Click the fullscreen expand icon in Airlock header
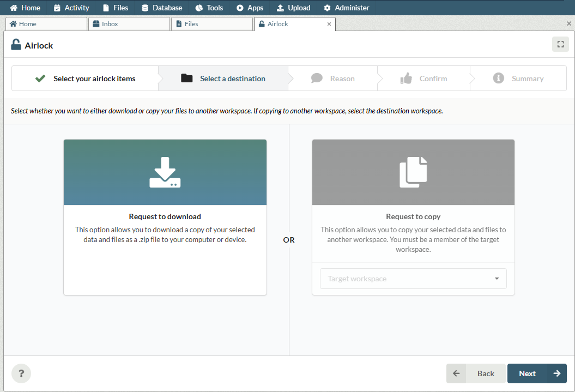This screenshot has height=392, width=575. coord(560,45)
